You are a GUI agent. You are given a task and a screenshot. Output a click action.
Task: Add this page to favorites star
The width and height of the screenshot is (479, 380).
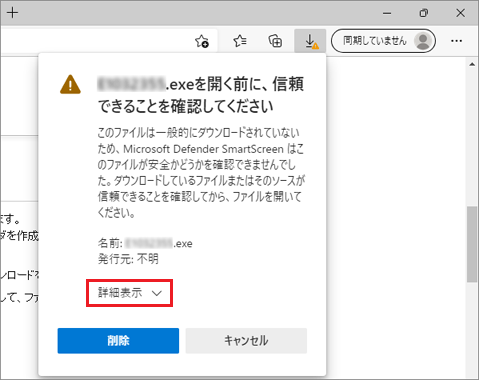coord(202,41)
